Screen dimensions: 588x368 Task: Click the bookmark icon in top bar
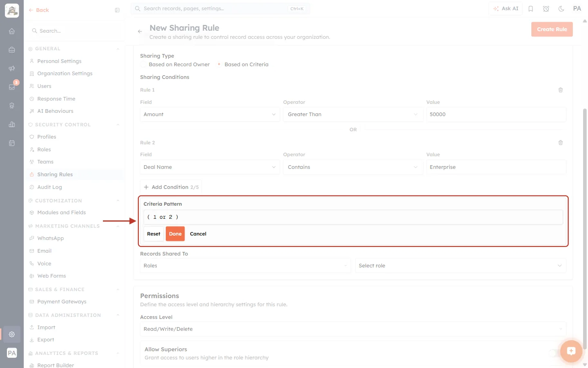click(x=531, y=9)
